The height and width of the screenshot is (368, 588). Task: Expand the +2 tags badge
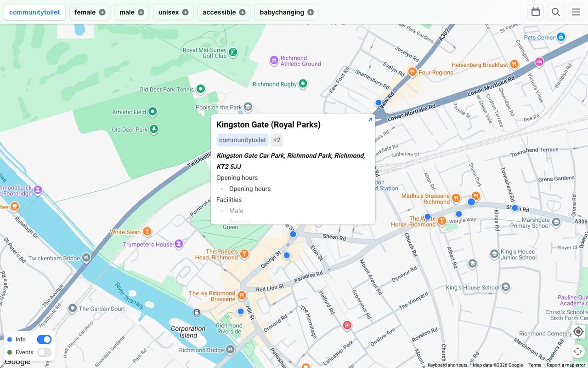pyautogui.click(x=277, y=140)
